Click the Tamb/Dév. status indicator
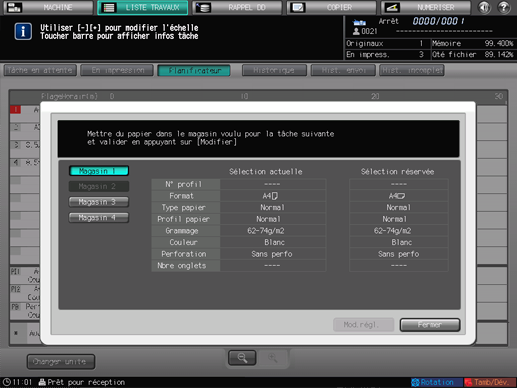Screen dimensions: 517x388 pos(490,382)
